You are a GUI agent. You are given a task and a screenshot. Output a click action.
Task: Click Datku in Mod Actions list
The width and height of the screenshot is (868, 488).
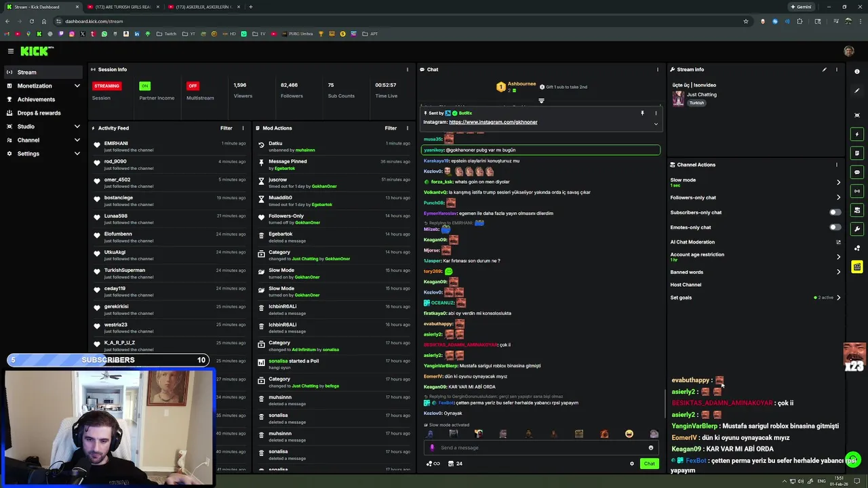[275, 144]
